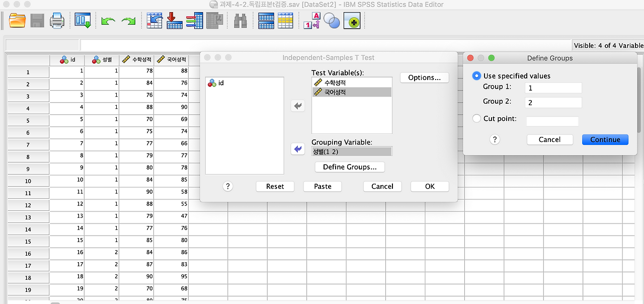This screenshot has width=644, height=304.
Task: Click the Split File toolbar icon
Action: tap(266, 21)
